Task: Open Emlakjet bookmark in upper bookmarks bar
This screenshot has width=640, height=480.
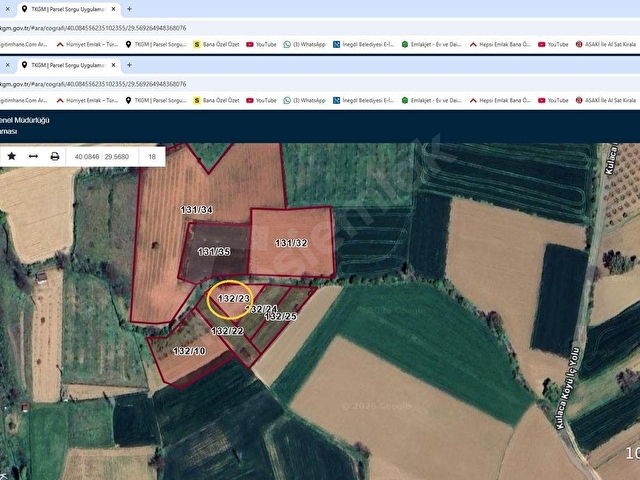Action: tap(431, 44)
